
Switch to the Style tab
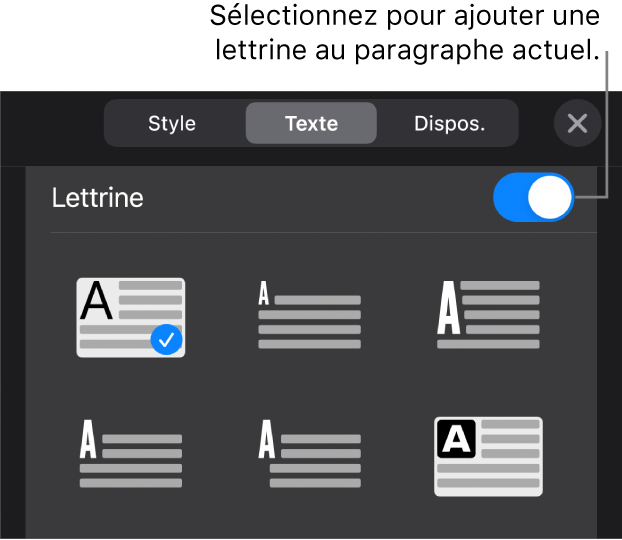(172, 123)
